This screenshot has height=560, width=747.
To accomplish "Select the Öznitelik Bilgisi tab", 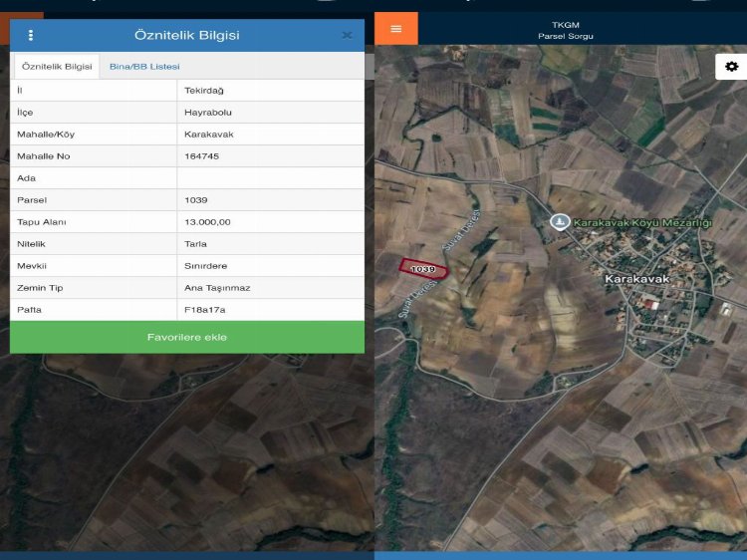I will [57, 67].
